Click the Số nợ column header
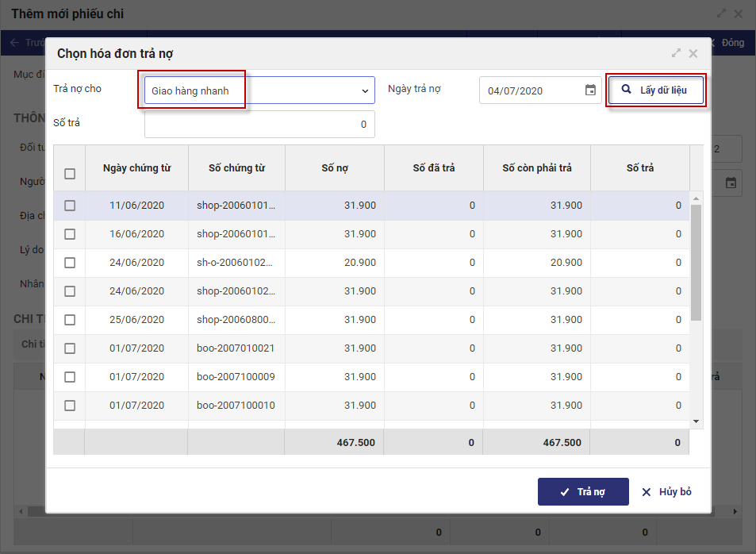The height and width of the screenshot is (554, 756). point(334,168)
